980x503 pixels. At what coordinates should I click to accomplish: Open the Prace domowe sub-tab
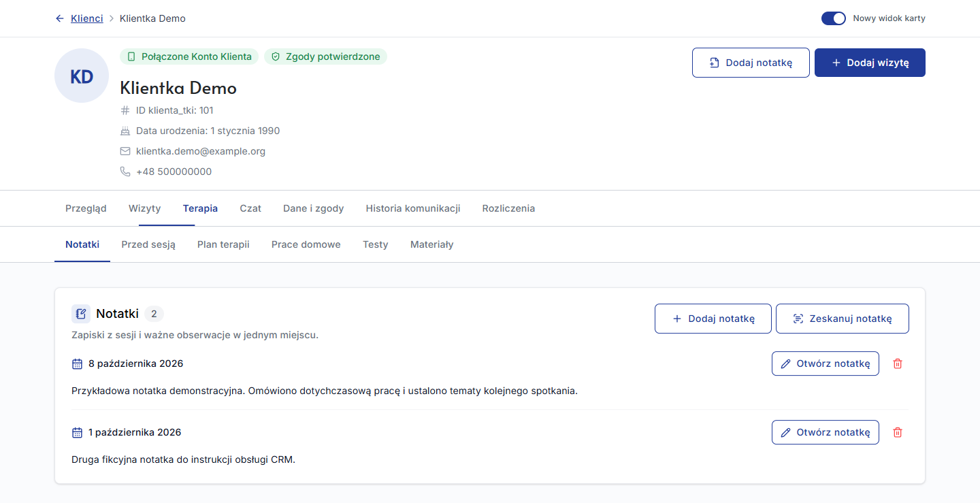pyautogui.click(x=306, y=244)
